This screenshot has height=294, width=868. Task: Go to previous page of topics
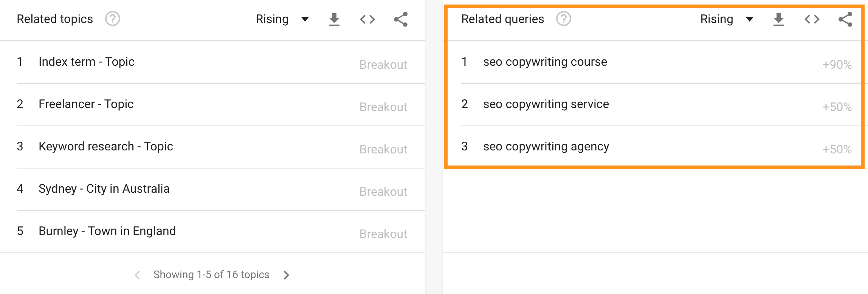137,275
